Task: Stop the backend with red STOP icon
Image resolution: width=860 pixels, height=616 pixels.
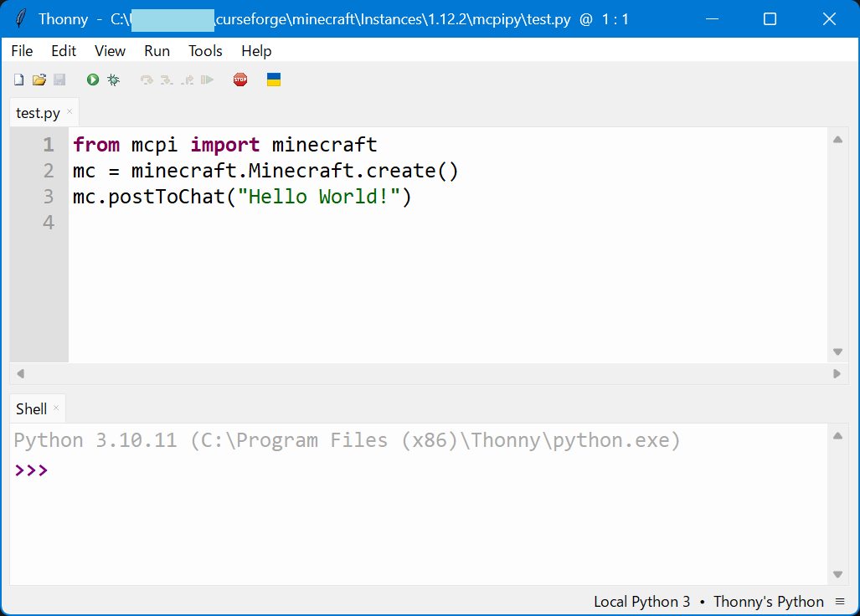Action: 240,80
